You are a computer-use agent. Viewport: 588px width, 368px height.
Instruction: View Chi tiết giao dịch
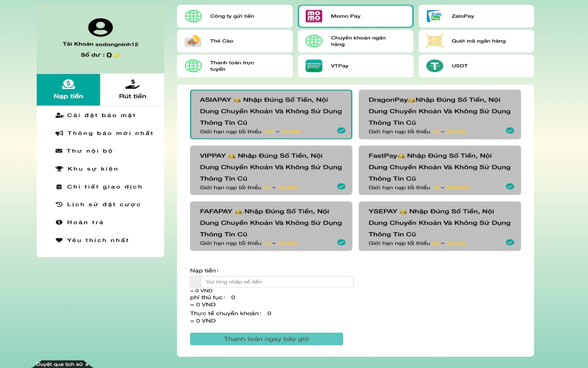pyautogui.click(x=98, y=187)
